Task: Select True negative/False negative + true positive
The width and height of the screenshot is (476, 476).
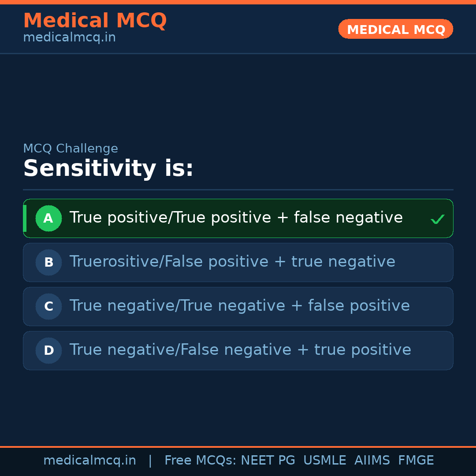Action: click(240, 350)
